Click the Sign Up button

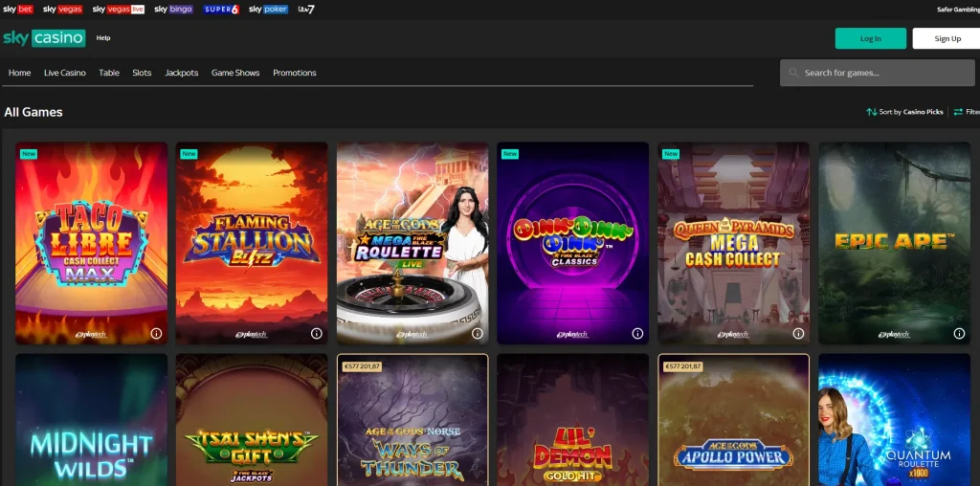pos(947,38)
